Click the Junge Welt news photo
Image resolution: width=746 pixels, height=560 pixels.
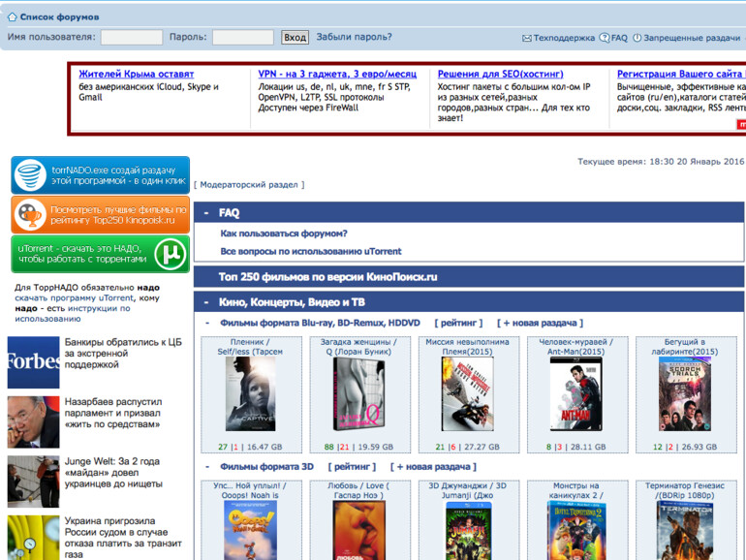click(33, 482)
